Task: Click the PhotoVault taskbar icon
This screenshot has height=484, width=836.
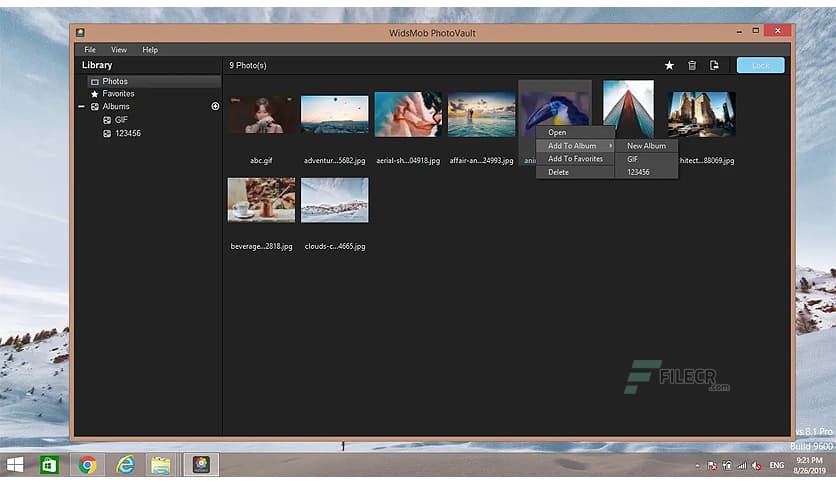Action: pos(201,464)
